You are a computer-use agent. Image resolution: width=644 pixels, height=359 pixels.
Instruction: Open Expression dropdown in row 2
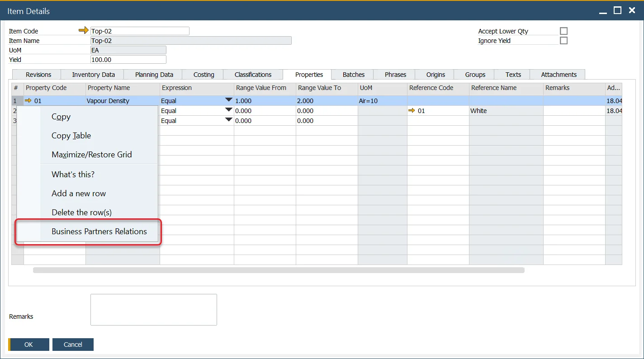[x=228, y=110]
